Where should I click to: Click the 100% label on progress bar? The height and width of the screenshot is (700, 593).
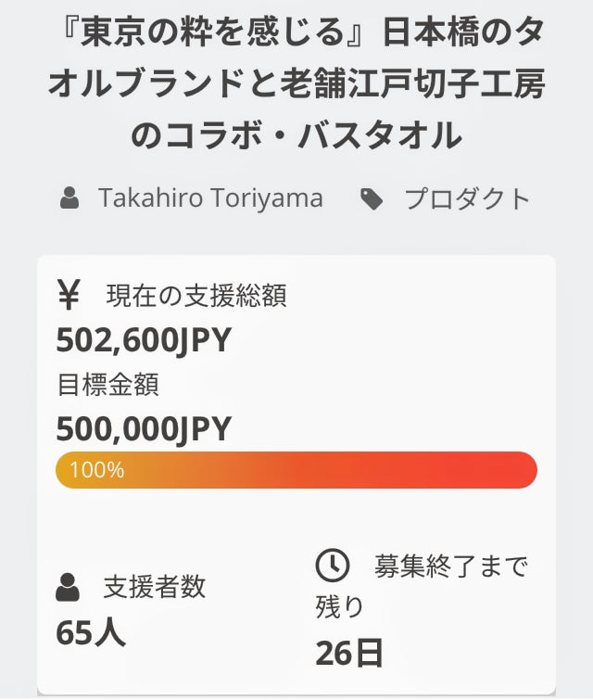96,470
